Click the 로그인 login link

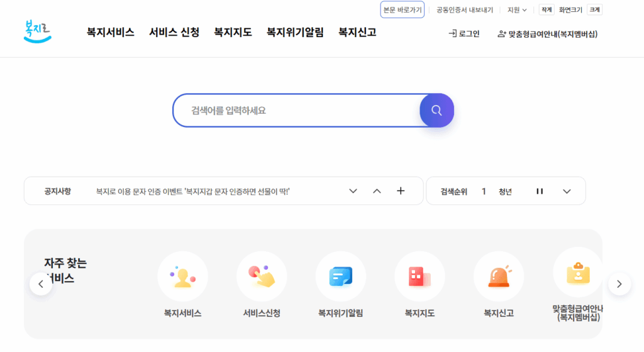pos(464,34)
